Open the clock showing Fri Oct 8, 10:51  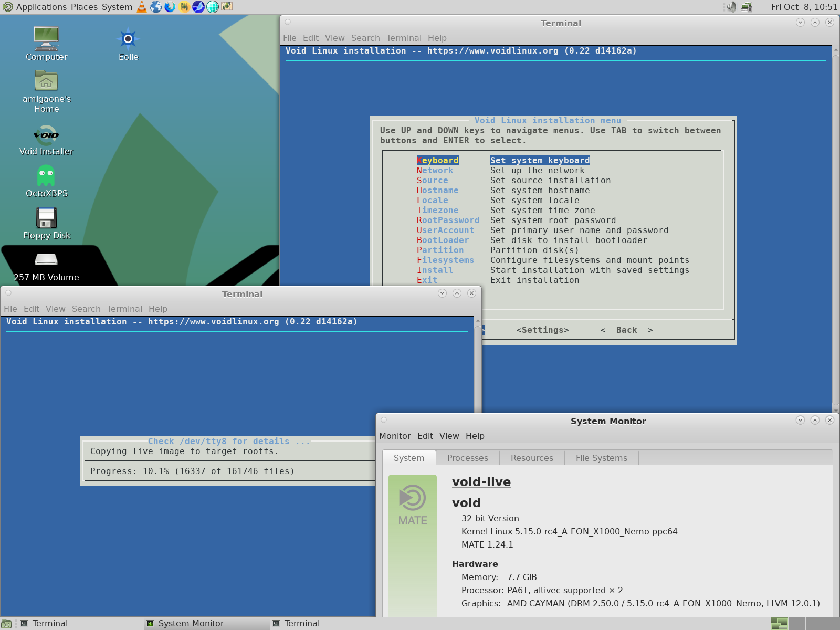804,7
